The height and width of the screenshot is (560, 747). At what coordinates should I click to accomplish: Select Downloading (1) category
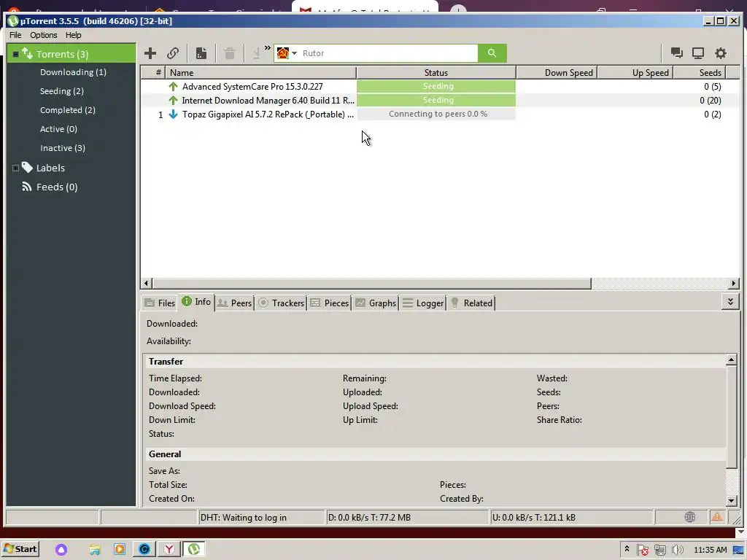point(73,72)
